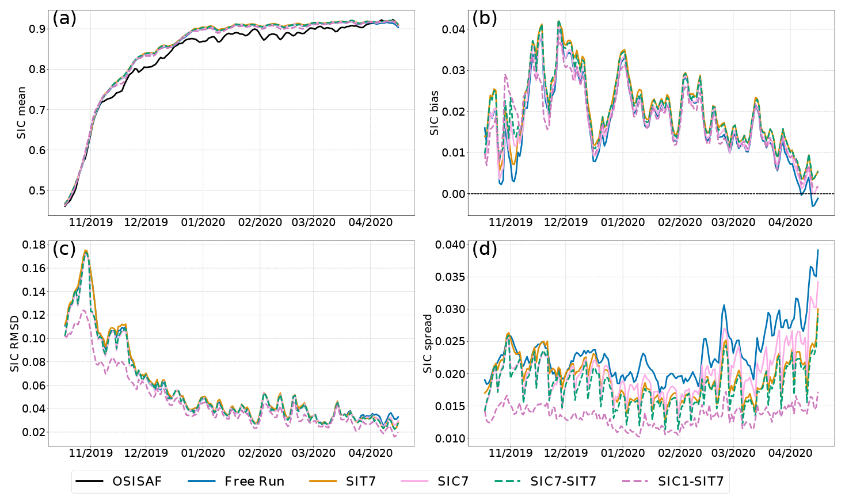Screen dimensions: 845x504
Task: Click the 0.5 tick on SIC mean axis
Action: click(38, 191)
